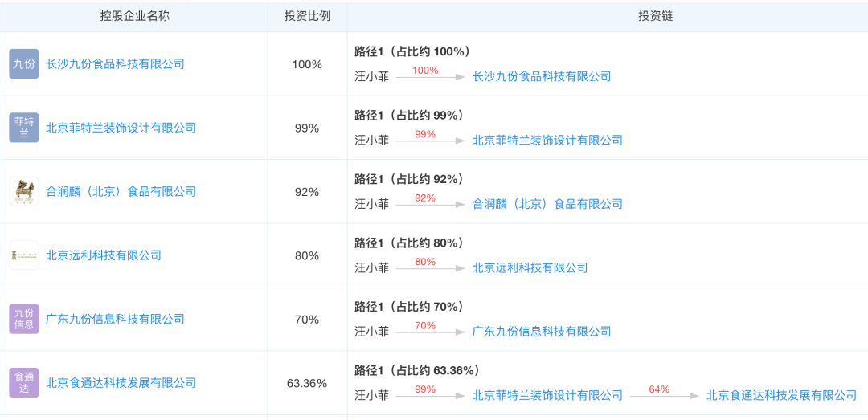Open 北京远利科技有限公司 in company name column
The height and width of the screenshot is (420, 868).
pos(104,255)
